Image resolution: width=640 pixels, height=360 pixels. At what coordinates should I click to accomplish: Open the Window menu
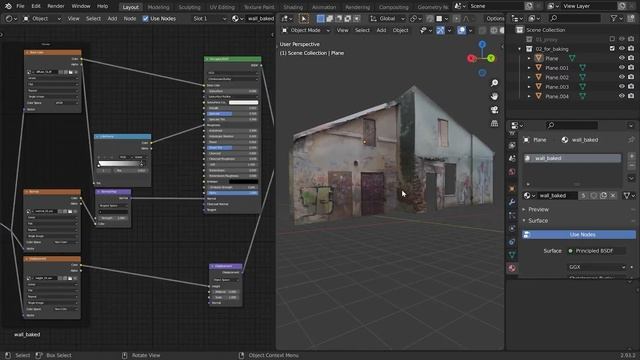tap(81, 6)
